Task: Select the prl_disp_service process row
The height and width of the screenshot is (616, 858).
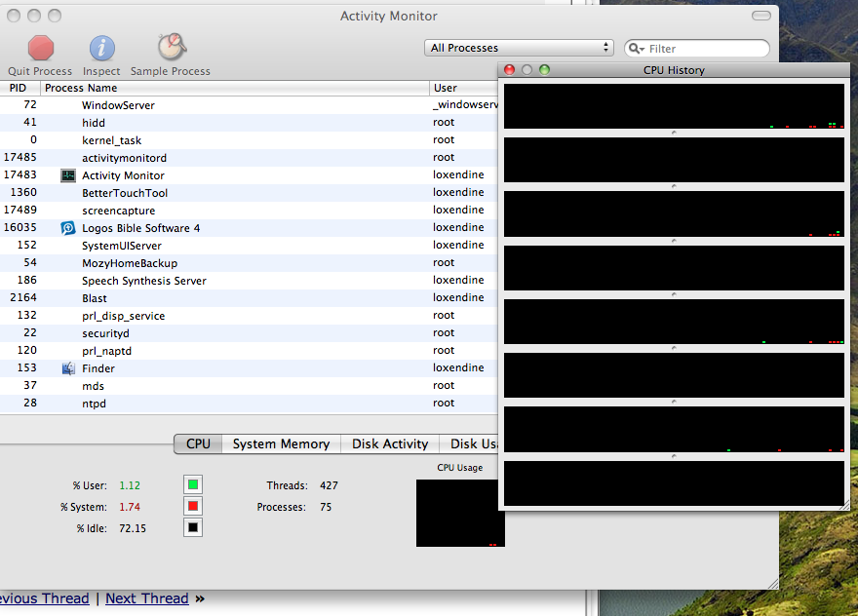Action: coord(249,316)
